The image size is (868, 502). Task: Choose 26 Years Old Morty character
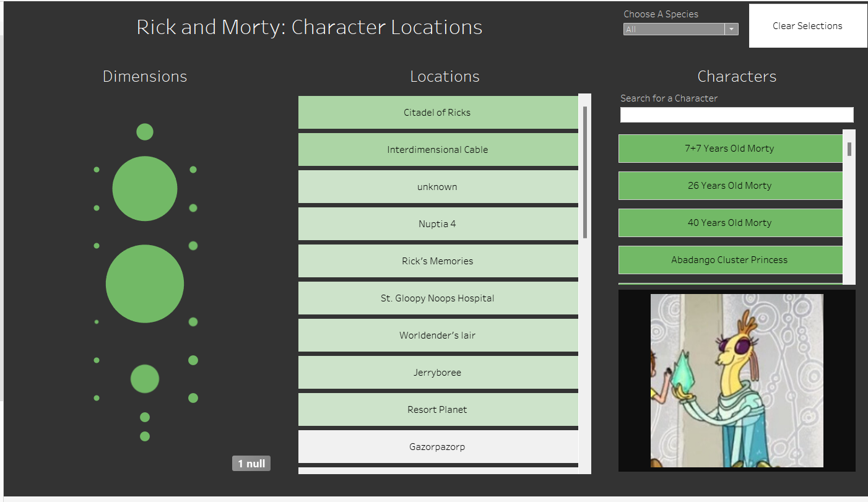731,186
